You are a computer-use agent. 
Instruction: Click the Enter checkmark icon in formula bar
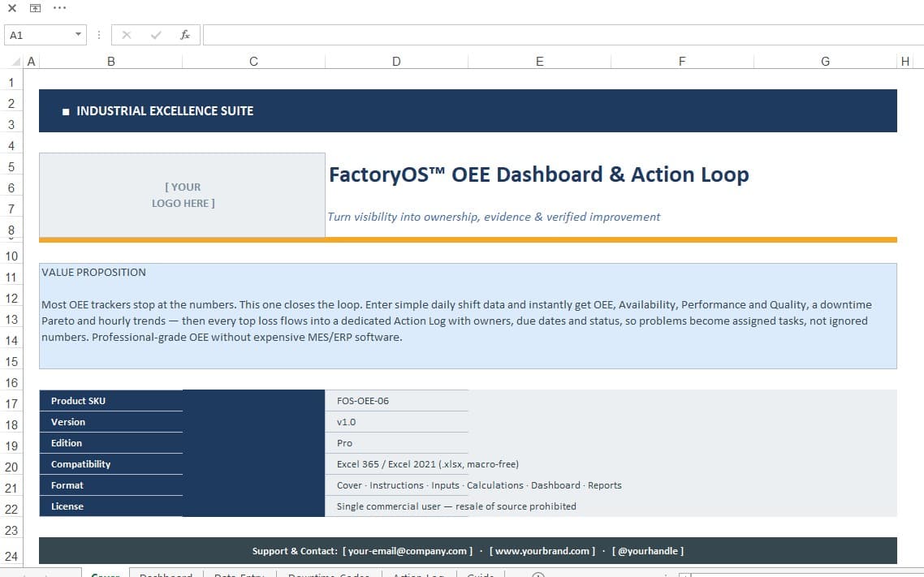[156, 35]
